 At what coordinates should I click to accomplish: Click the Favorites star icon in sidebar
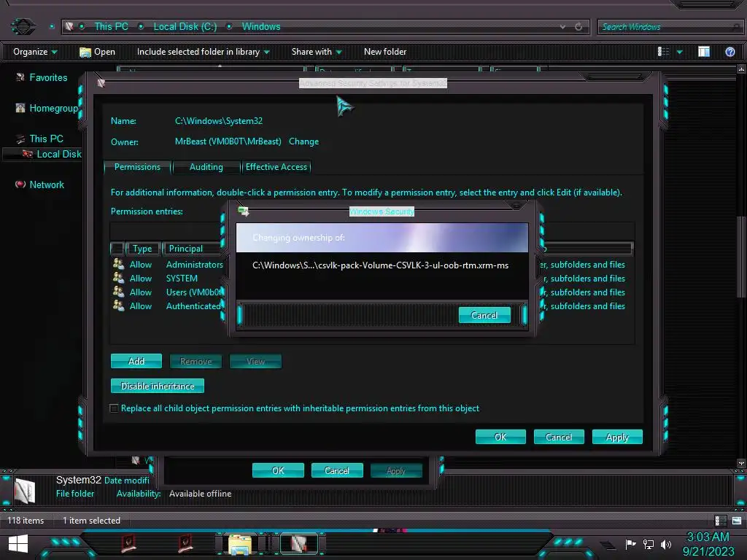(20, 77)
